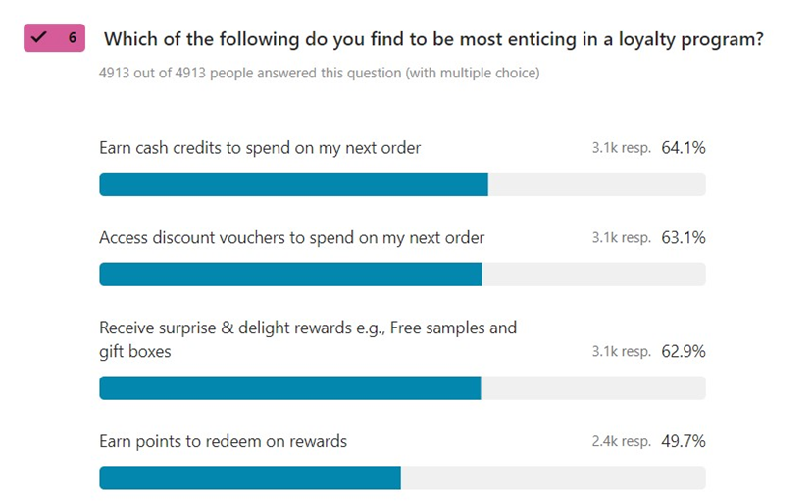This screenshot has width=812, height=504.
Task: Click the 63.1% percentage value
Action: 684,238
